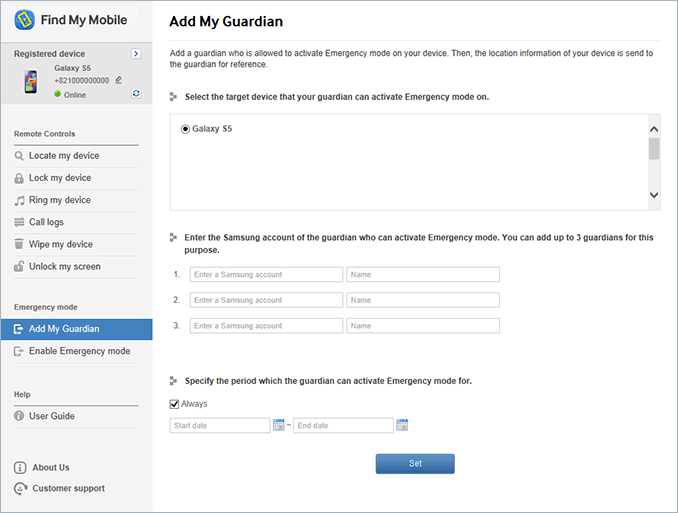Viewport: 678px width, 513px height.
Task: Expand the Registered device arrow
Action: tap(136, 54)
